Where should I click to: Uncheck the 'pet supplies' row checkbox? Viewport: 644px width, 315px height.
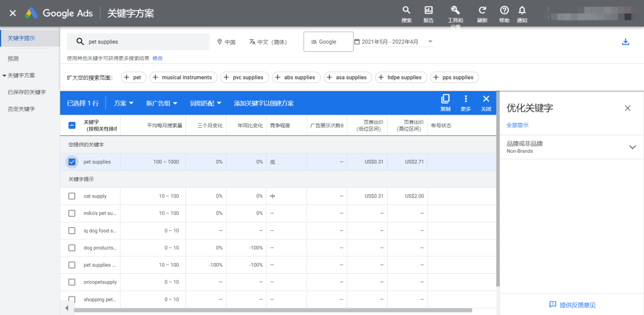(72, 162)
